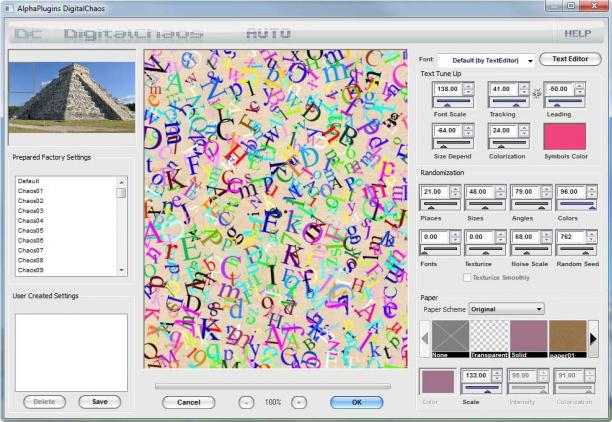Open the Font dropdown
This screenshot has width=612, height=422.
coord(486,61)
